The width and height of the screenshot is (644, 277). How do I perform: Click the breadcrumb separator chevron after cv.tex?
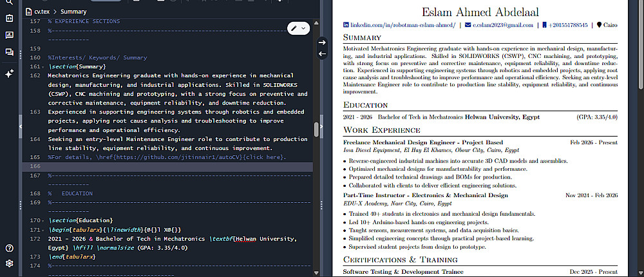[x=55, y=12]
